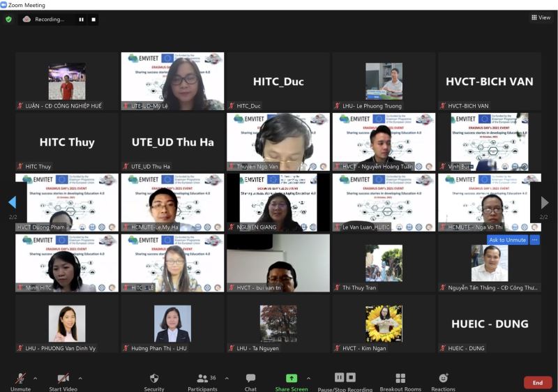Stop recording in top-left recording indicator
The image size is (558, 392).
coord(93,20)
